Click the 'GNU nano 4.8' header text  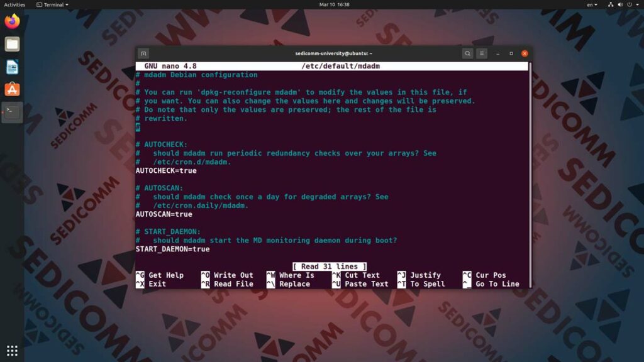pos(170,66)
